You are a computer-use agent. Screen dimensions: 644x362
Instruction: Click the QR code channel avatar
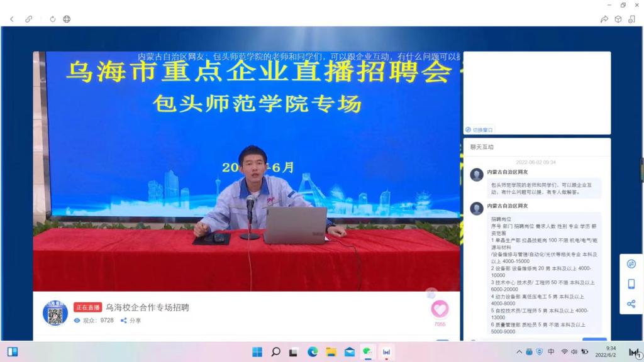[55, 313]
